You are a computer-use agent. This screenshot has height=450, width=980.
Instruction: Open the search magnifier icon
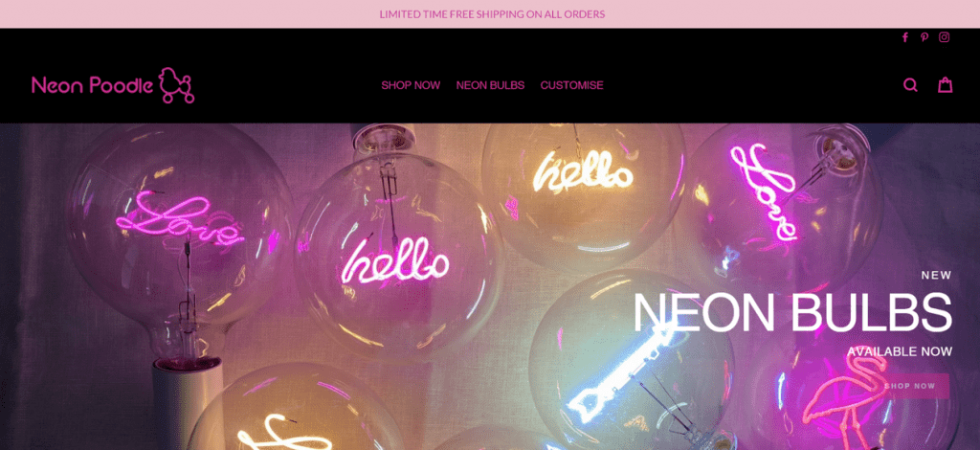911,85
